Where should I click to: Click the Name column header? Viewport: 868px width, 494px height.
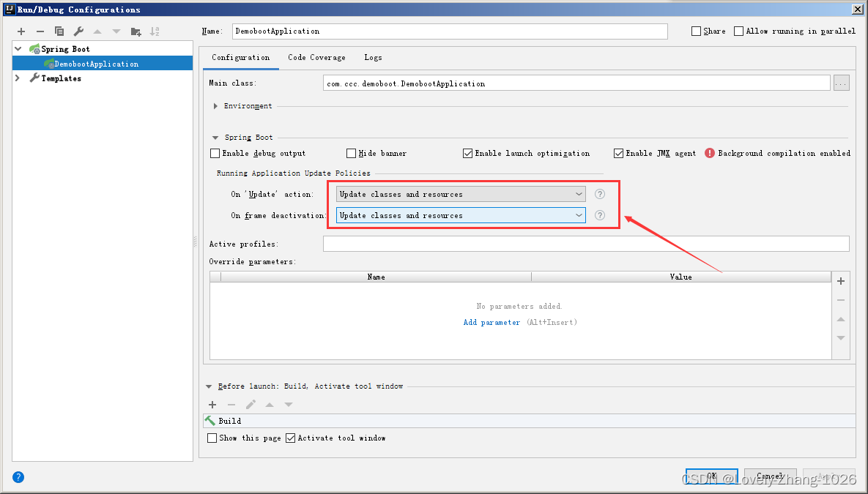(x=376, y=277)
